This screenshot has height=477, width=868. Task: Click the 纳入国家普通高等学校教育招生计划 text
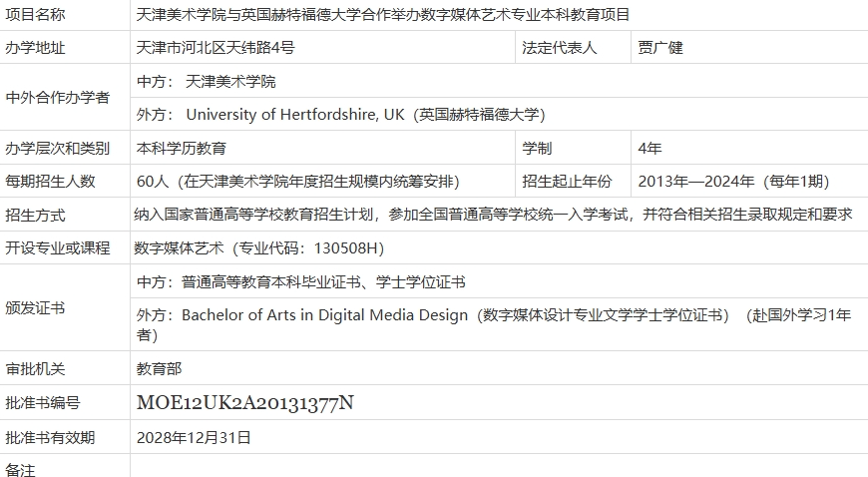(x=253, y=215)
